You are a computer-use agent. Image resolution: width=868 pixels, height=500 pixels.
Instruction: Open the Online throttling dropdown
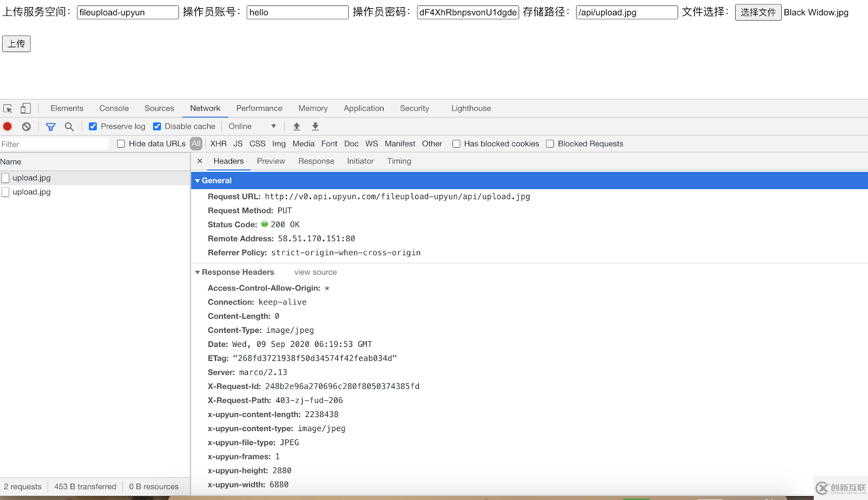click(x=252, y=126)
